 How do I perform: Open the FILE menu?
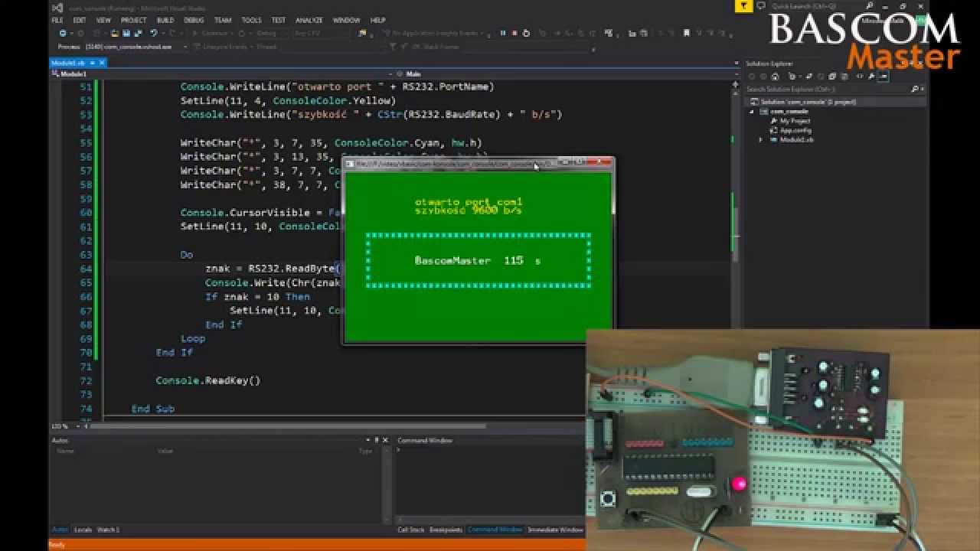(57, 21)
